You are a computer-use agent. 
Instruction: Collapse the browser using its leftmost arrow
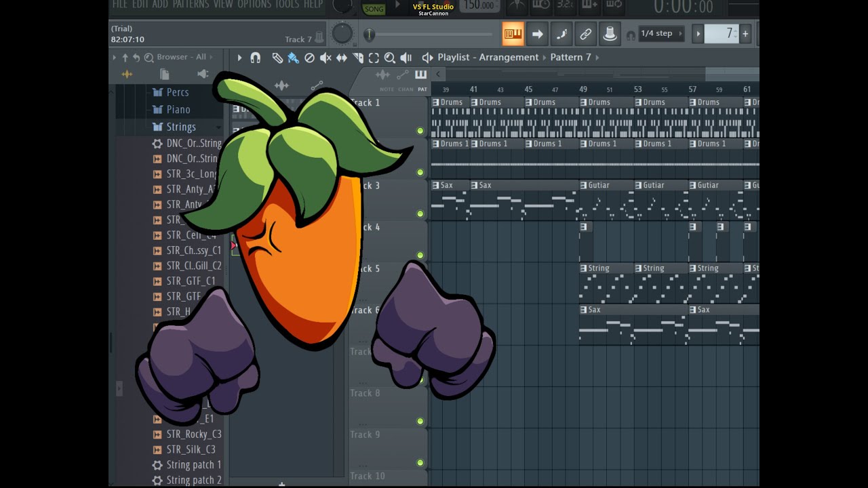114,58
